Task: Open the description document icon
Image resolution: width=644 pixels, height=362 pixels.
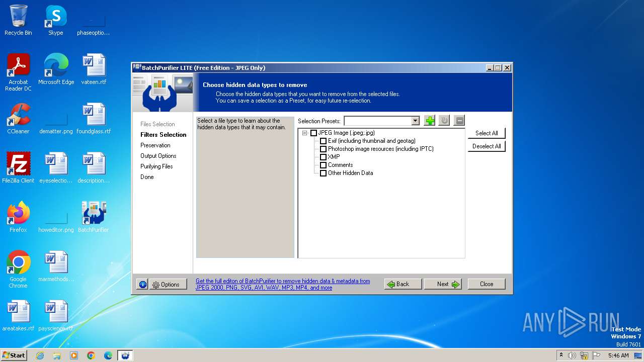Action: (x=94, y=168)
